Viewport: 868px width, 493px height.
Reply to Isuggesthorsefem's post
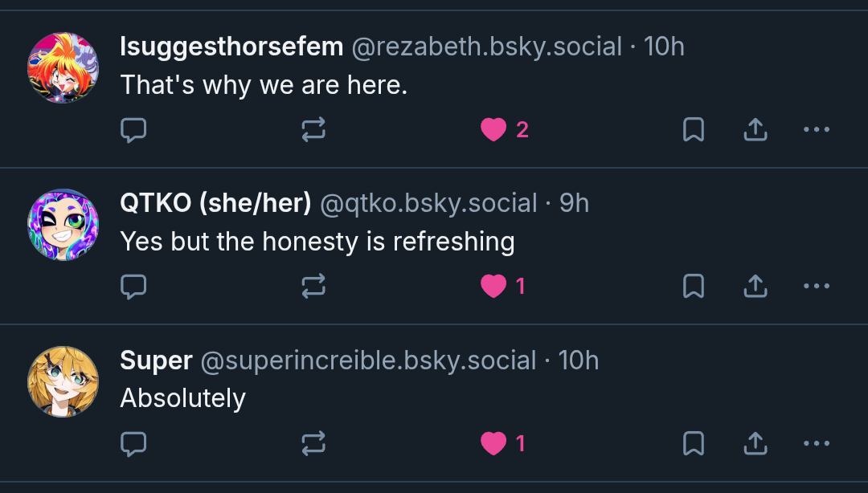(133, 130)
